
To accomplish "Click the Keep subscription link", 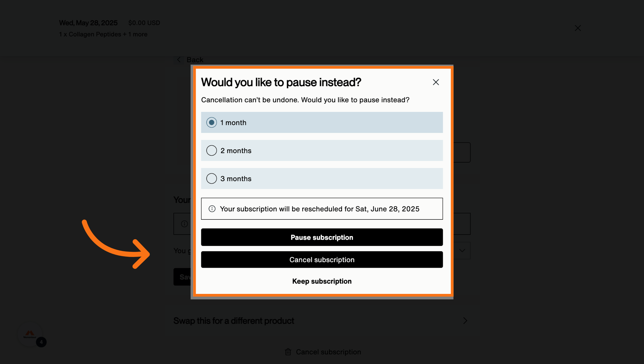I will coord(322,281).
